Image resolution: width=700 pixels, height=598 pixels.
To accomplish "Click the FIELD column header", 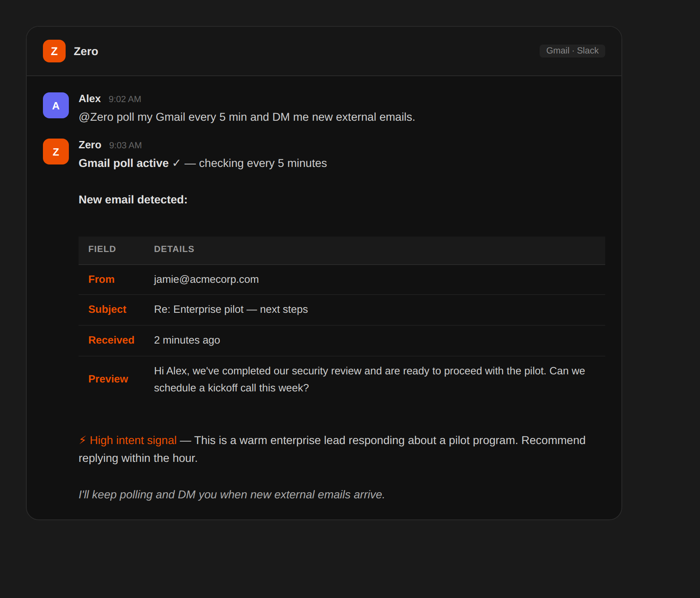I will 102,249.
